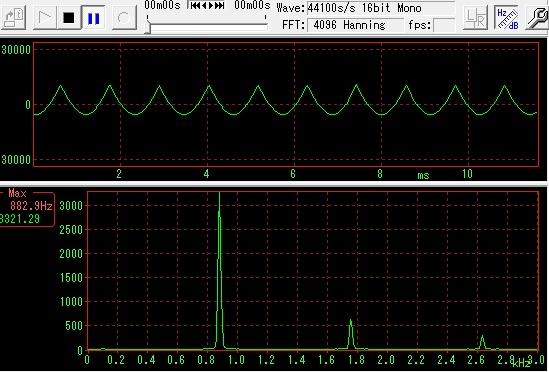Click the second harmonic peak near 1.76 kHz
Image resolution: width=549 pixels, height=372 pixels.
350,334
